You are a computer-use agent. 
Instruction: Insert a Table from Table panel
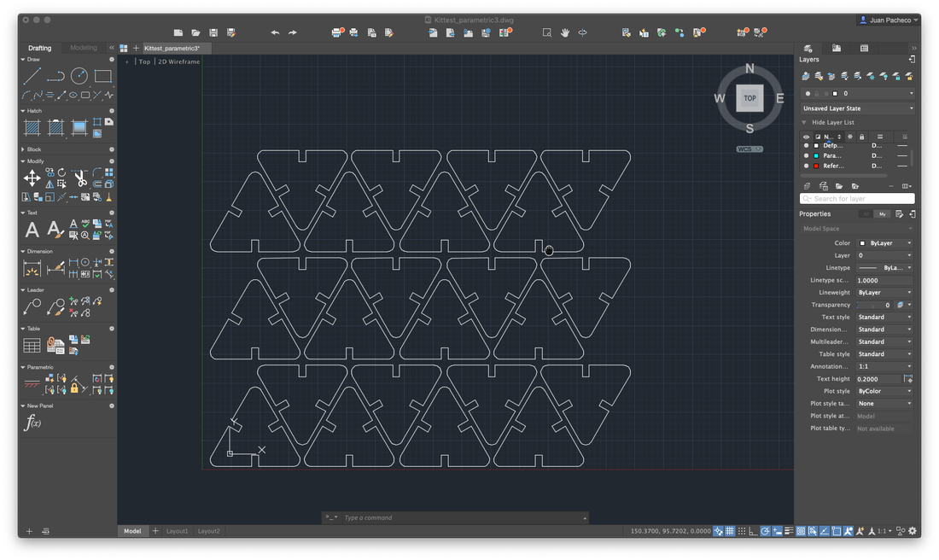click(x=32, y=346)
